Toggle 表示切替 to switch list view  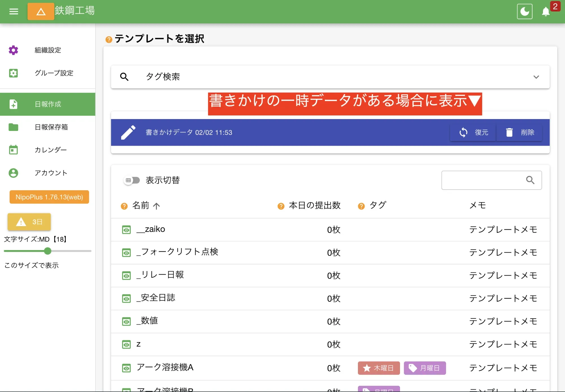tap(132, 180)
